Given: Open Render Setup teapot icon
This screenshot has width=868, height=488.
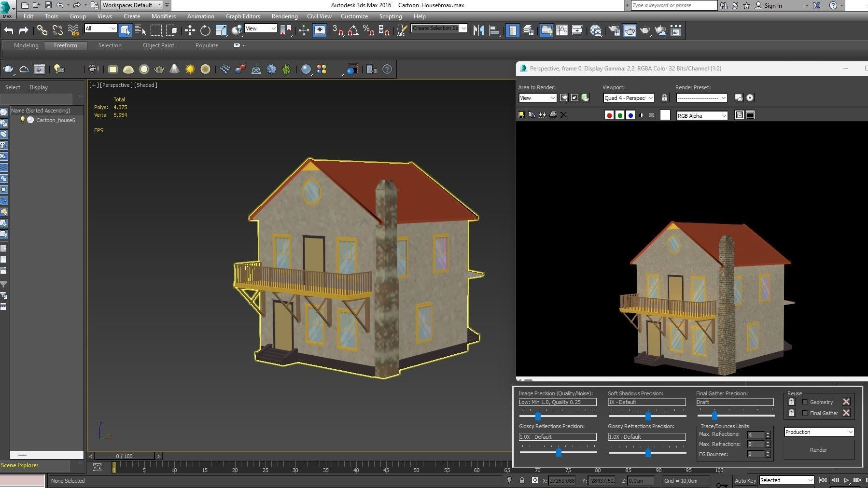Looking at the screenshot, I should (614, 30).
